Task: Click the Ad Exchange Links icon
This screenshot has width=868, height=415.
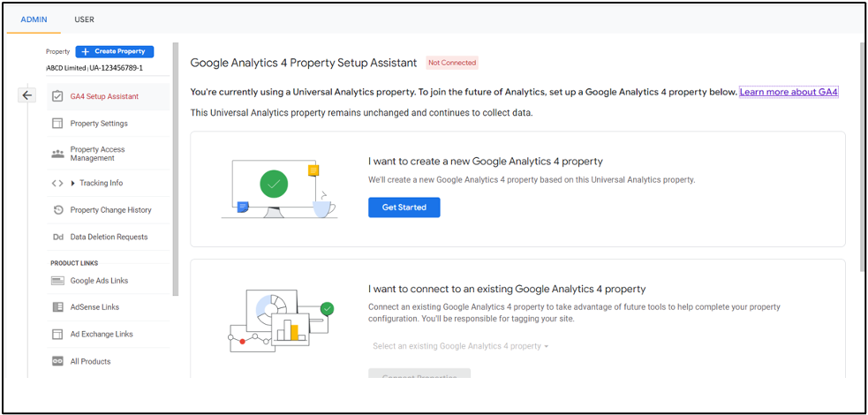Action: pos(57,335)
